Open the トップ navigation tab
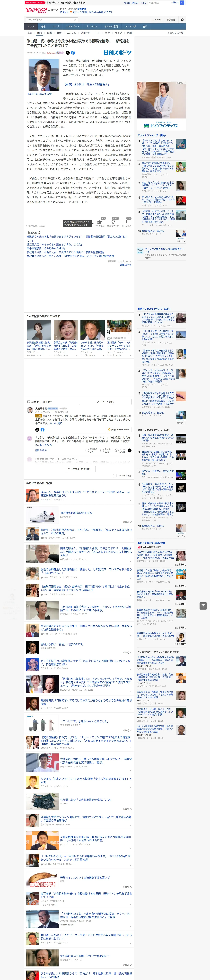 31,27
